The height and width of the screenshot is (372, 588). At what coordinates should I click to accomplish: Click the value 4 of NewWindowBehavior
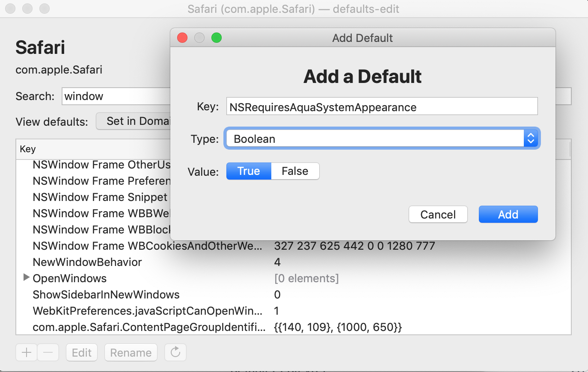tap(277, 262)
